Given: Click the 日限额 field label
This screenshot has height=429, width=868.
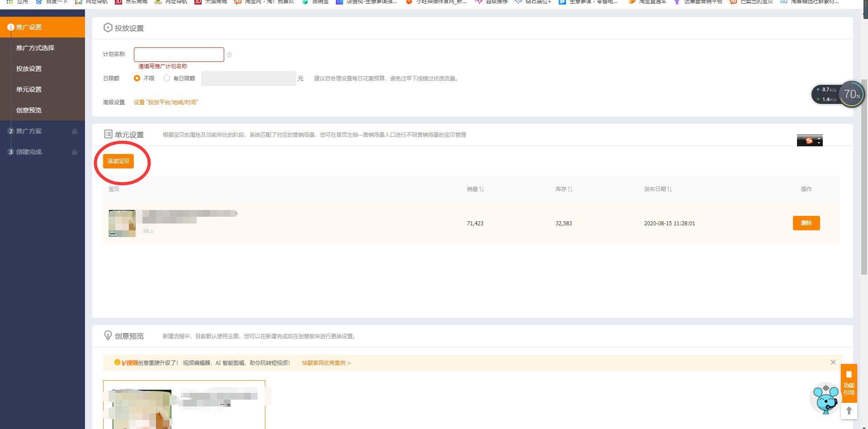Looking at the screenshot, I should pyautogui.click(x=111, y=79).
